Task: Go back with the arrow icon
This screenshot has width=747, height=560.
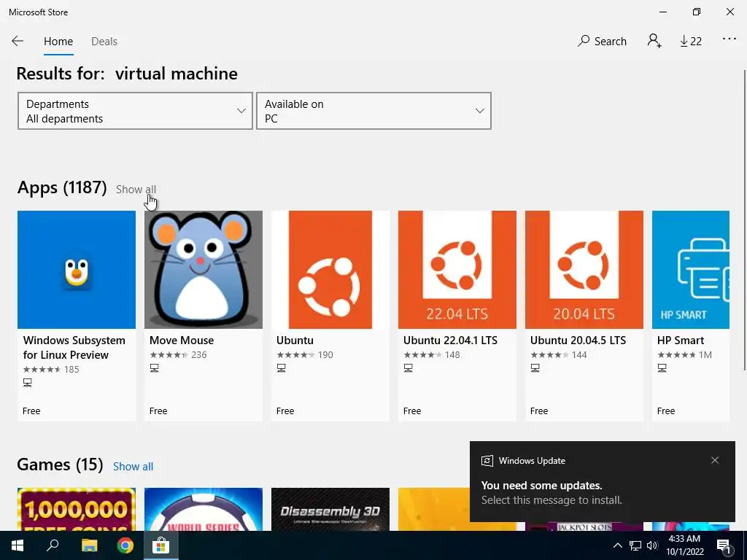Action: [18, 41]
